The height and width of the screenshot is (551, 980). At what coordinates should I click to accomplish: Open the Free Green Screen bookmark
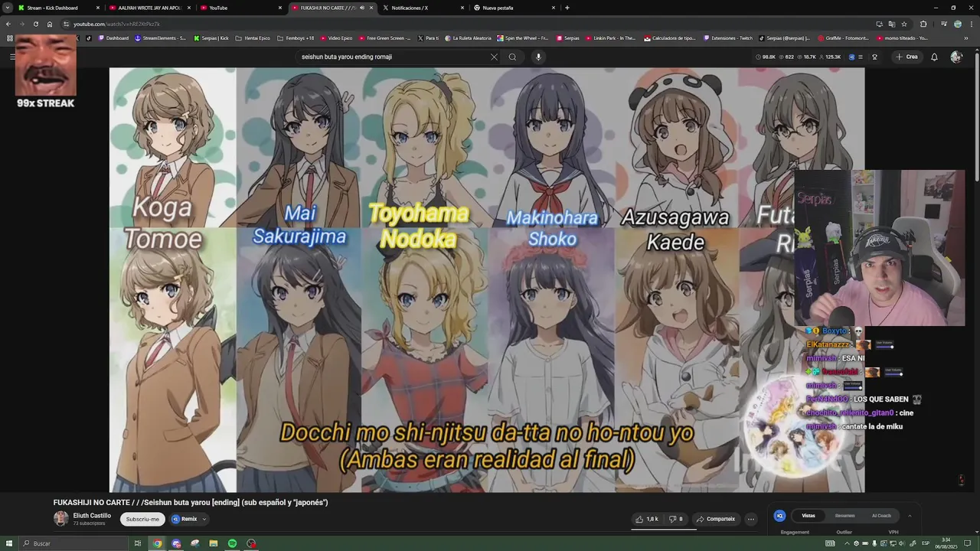(x=384, y=37)
